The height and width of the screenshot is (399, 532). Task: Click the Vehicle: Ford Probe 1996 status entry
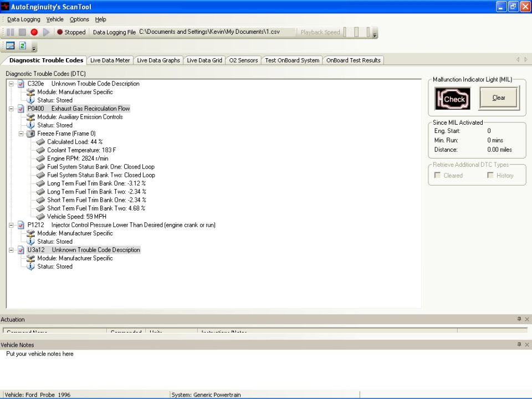pos(38,395)
